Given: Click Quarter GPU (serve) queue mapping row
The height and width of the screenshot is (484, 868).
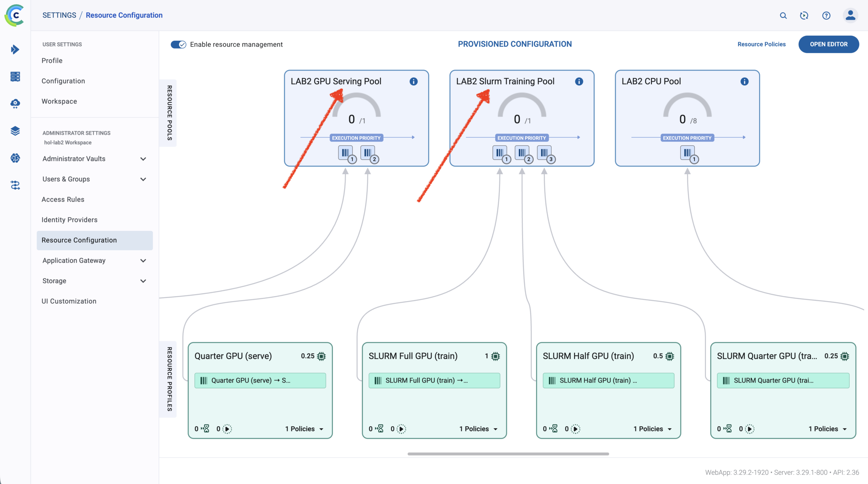Looking at the screenshot, I should [x=260, y=380].
